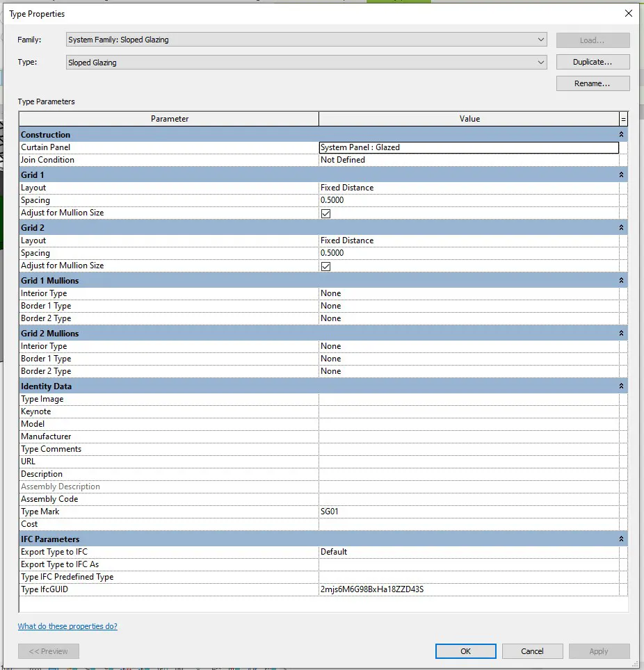Image resolution: width=644 pixels, height=670 pixels.
Task: Click the Keynote value cell
Action: point(469,411)
